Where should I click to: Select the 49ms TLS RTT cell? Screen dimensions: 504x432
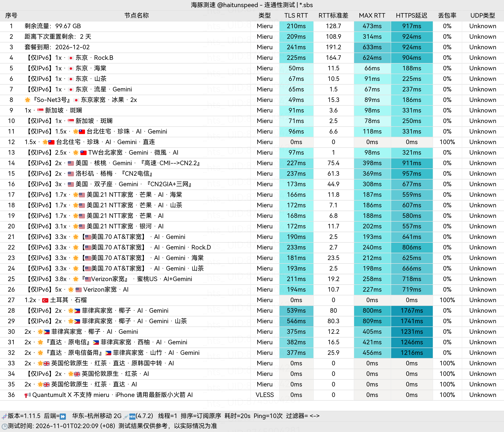[296, 100]
